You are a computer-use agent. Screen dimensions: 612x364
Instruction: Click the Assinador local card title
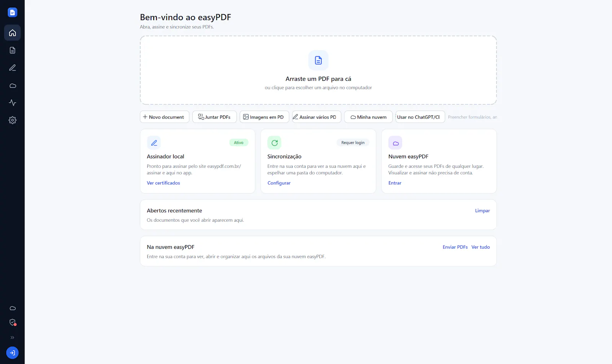[x=165, y=156]
